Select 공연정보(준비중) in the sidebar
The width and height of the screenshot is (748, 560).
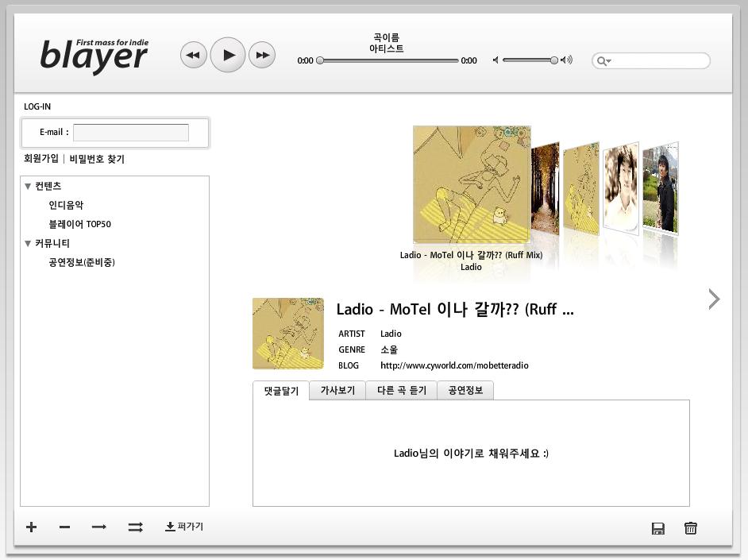82,262
